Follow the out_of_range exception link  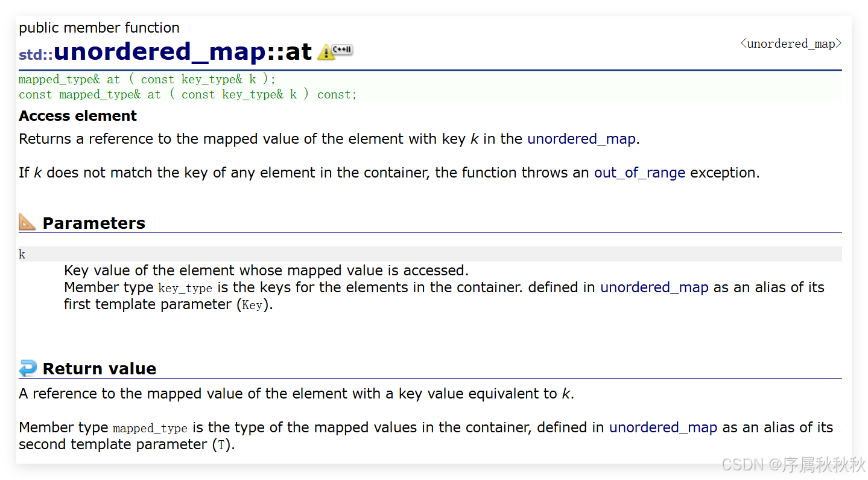pos(639,173)
